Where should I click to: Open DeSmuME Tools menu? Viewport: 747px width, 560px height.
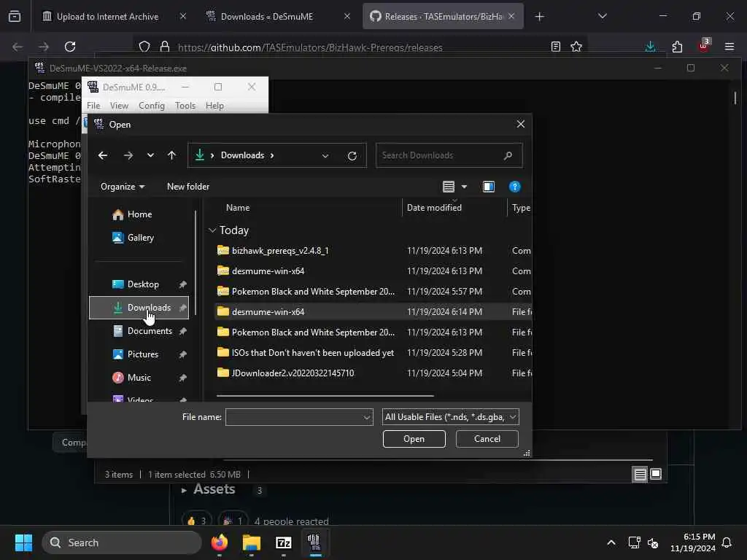185,106
